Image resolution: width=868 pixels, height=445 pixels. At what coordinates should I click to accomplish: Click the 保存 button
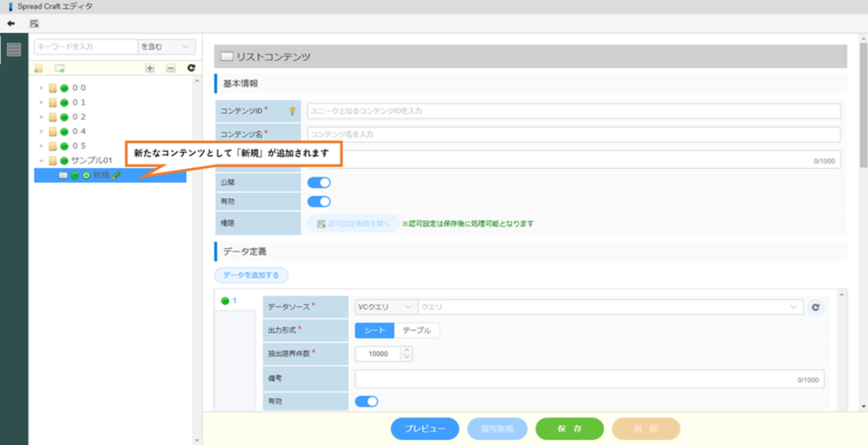pyautogui.click(x=569, y=429)
